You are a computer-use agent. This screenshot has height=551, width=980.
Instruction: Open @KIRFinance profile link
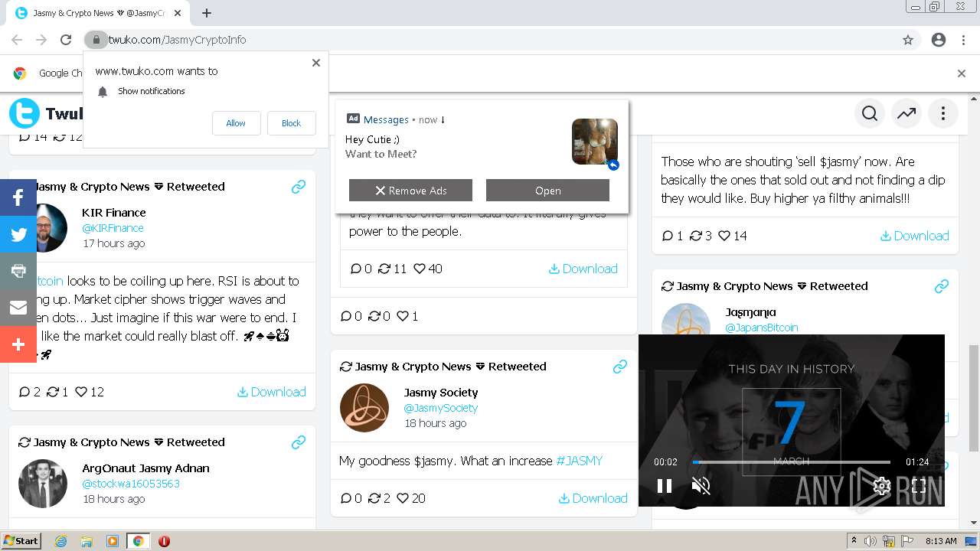113,228
